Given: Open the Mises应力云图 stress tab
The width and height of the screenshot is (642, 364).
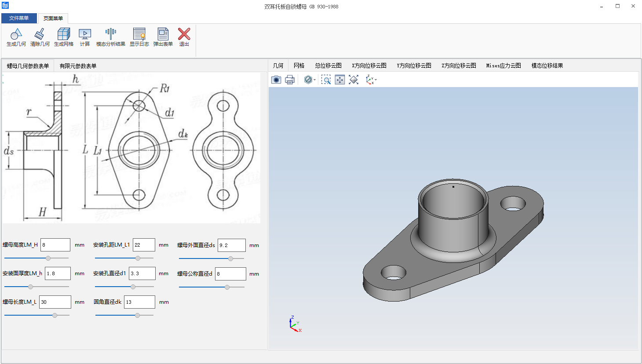Looking at the screenshot, I should 503,66.
